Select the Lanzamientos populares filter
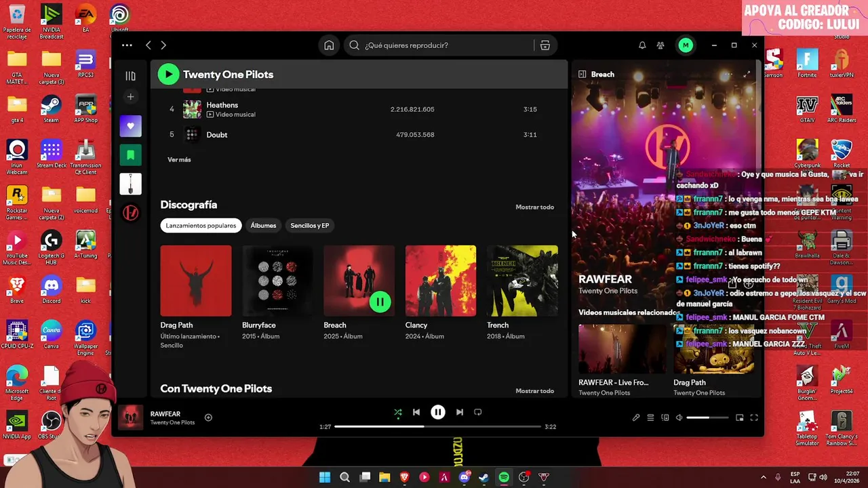 tap(201, 226)
